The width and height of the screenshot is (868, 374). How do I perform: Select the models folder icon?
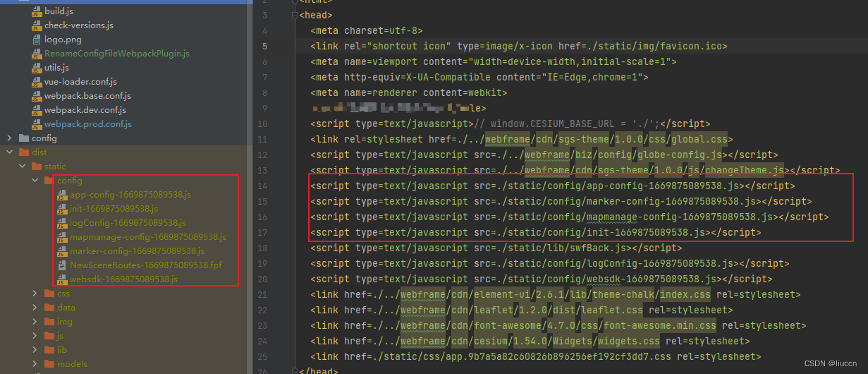(49, 364)
